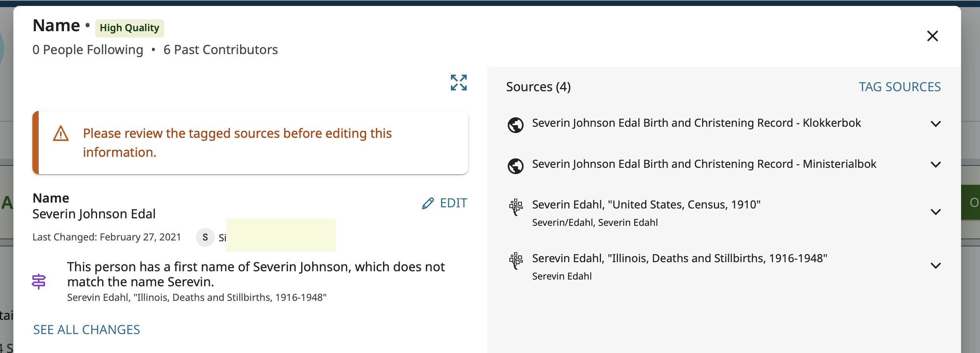Open the Klokkerbok Birth and Christening Record title

click(696, 123)
